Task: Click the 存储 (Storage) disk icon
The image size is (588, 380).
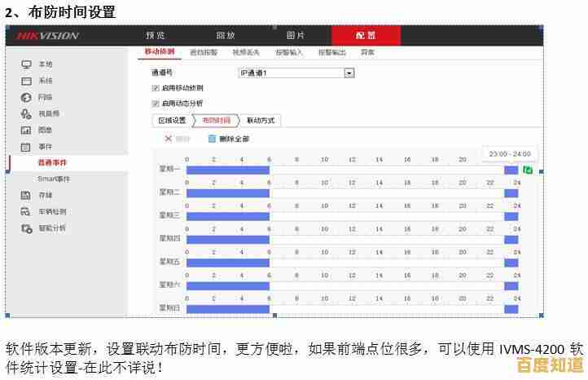Action: point(26,195)
